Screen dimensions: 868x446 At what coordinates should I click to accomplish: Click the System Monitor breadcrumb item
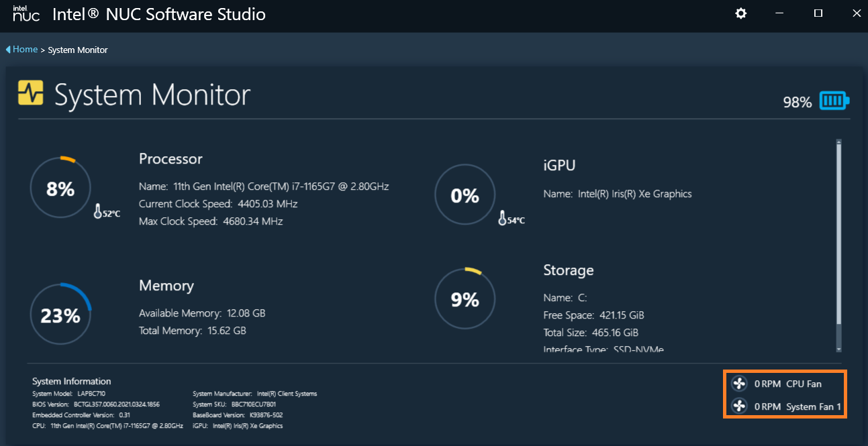click(x=78, y=50)
